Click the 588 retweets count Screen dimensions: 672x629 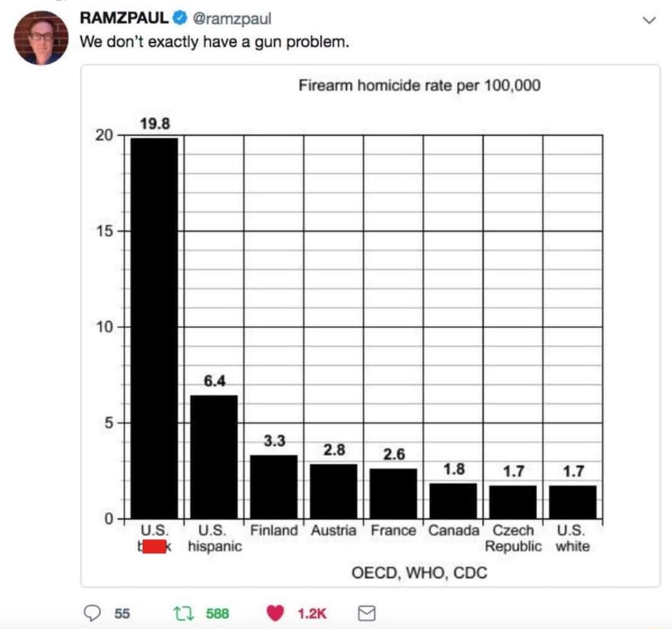[218, 614]
